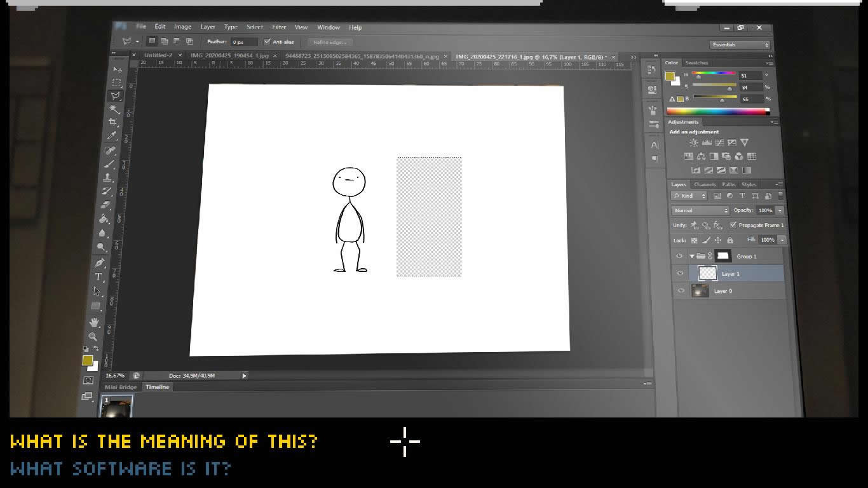
Task: Select the Move tool
Action: click(x=117, y=69)
